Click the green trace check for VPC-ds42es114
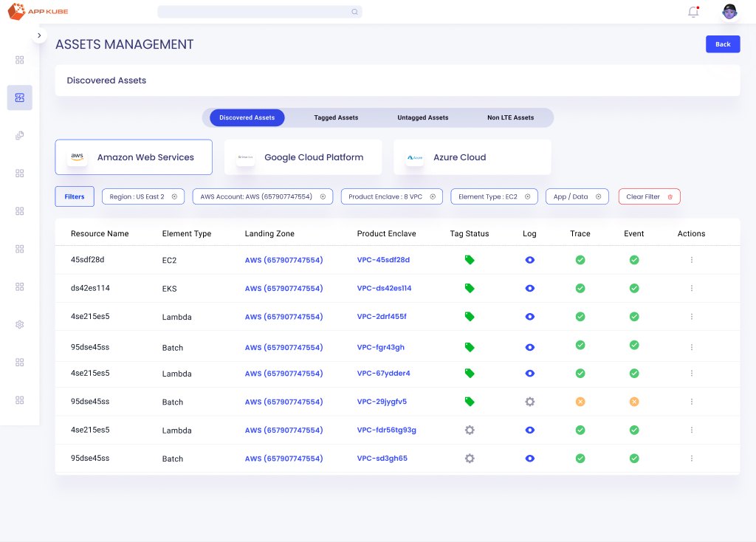756x542 pixels. (580, 289)
